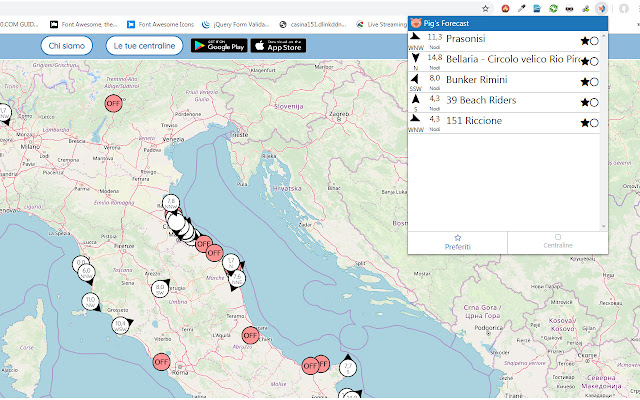Viewport: 640px width, 400px height.
Task: Open the casina151.dlinkddn... bookmark
Action: coord(313,24)
